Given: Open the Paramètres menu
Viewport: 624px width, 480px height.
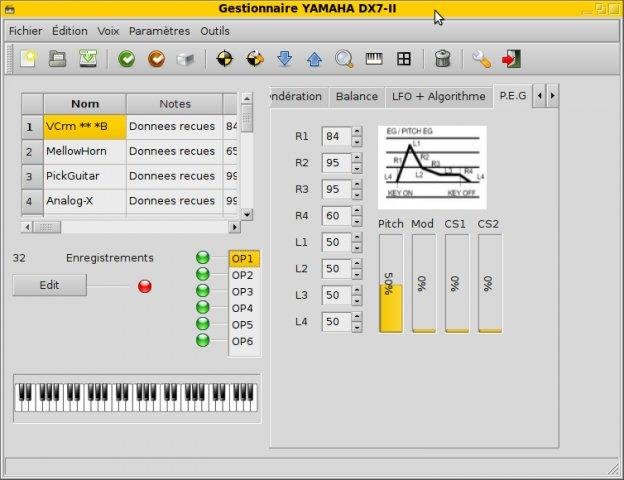Looking at the screenshot, I should click(159, 31).
